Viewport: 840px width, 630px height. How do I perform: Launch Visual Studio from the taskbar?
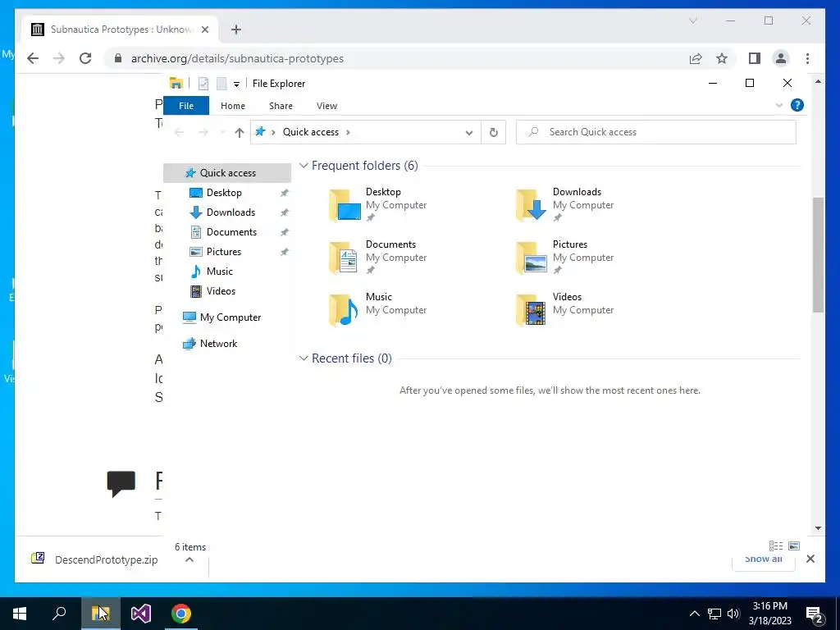pos(141,614)
